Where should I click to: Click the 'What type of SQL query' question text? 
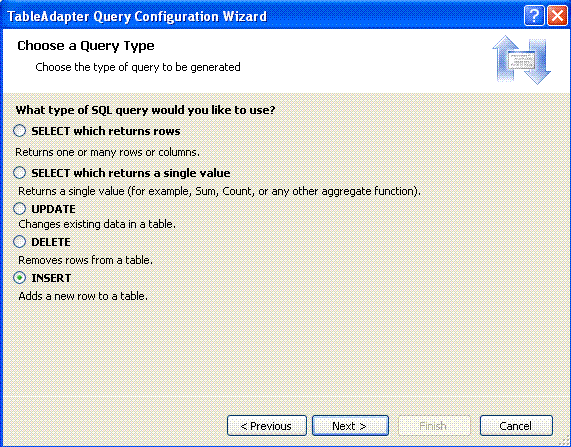(145, 110)
